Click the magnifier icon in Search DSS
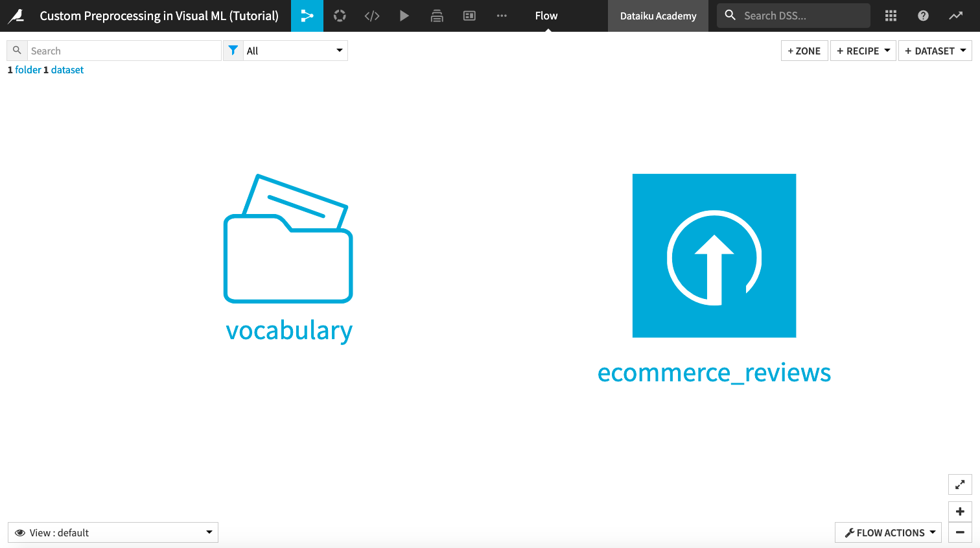The height and width of the screenshot is (548, 980). 730,15
